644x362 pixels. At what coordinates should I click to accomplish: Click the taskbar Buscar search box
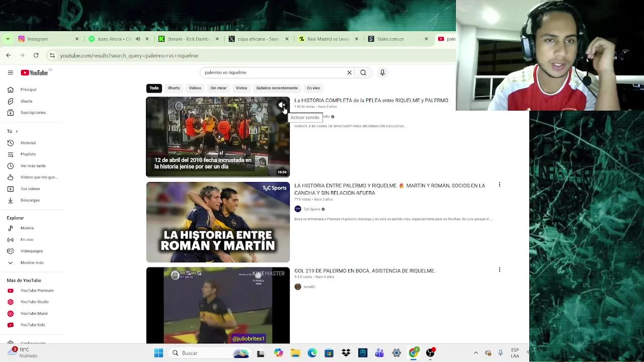(210, 353)
